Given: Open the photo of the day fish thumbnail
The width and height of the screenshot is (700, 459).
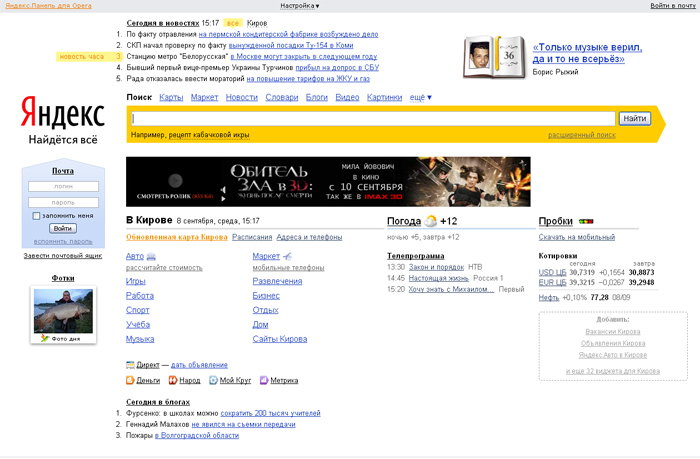Looking at the screenshot, I should (x=63, y=311).
